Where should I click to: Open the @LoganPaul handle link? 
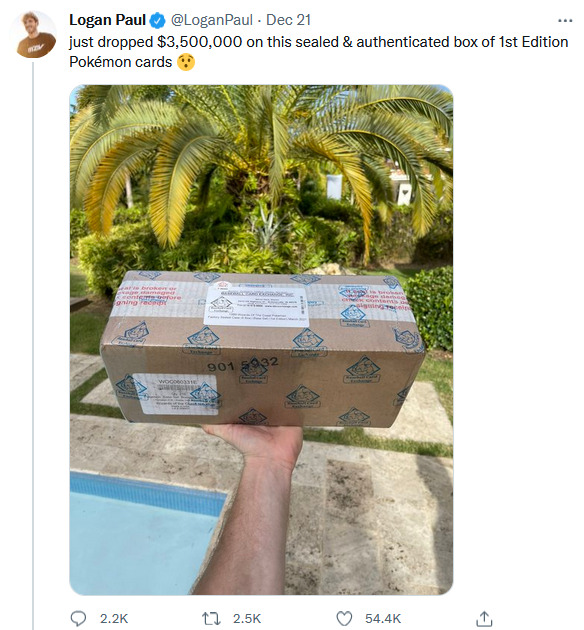coord(212,20)
